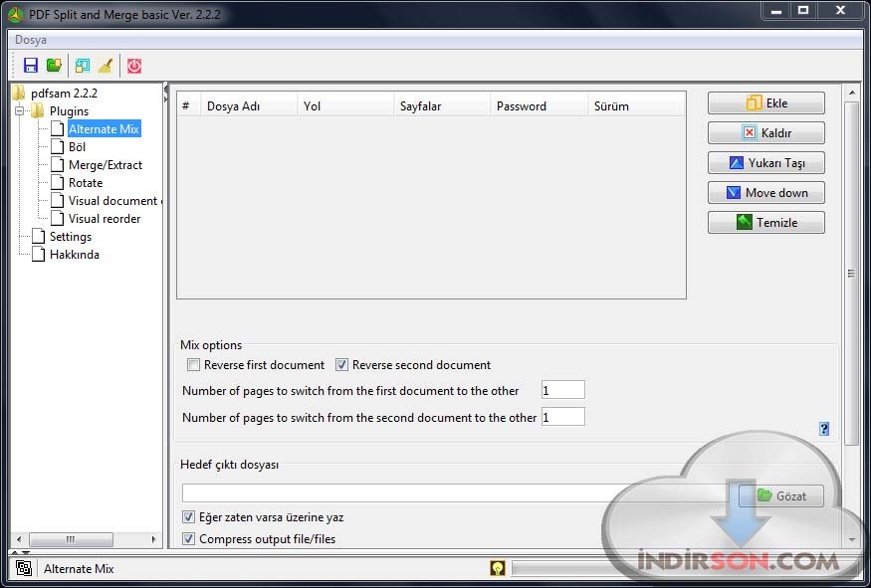871x588 pixels.
Task: Toggle Eğer zaten varsa üzerine yaz checkbox
Action: point(188,517)
